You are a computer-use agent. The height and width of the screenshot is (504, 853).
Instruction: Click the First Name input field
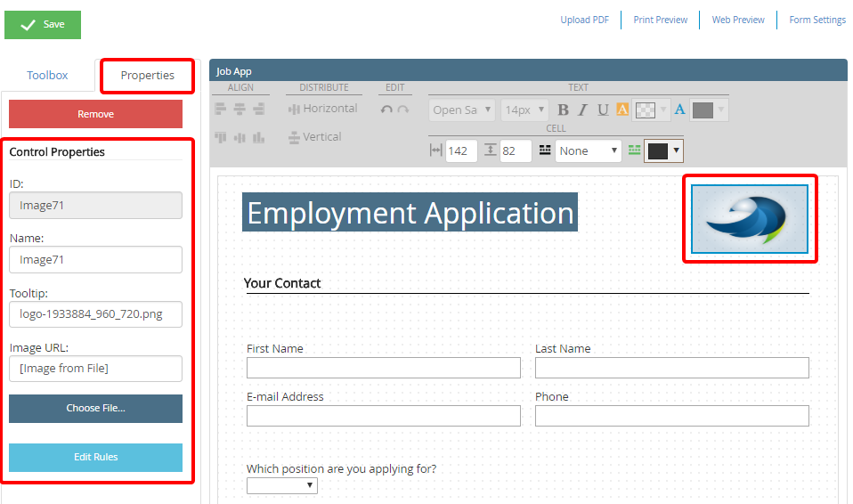[x=383, y=368]
